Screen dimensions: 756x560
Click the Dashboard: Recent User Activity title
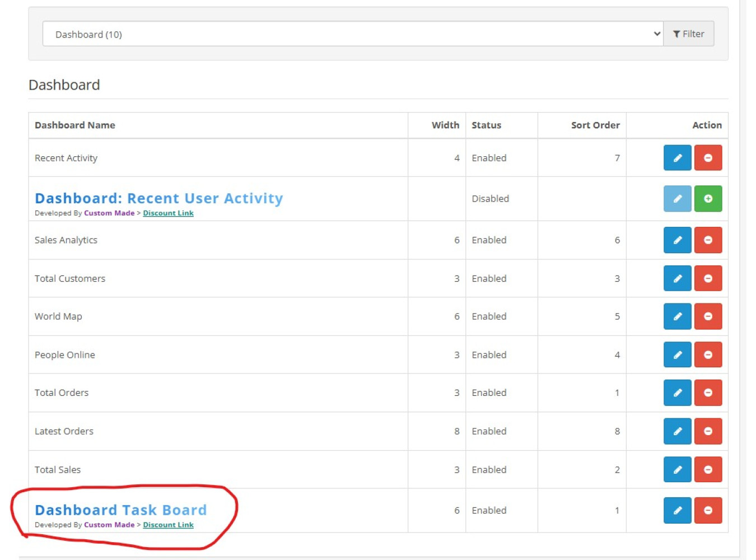tap(159, 198)
